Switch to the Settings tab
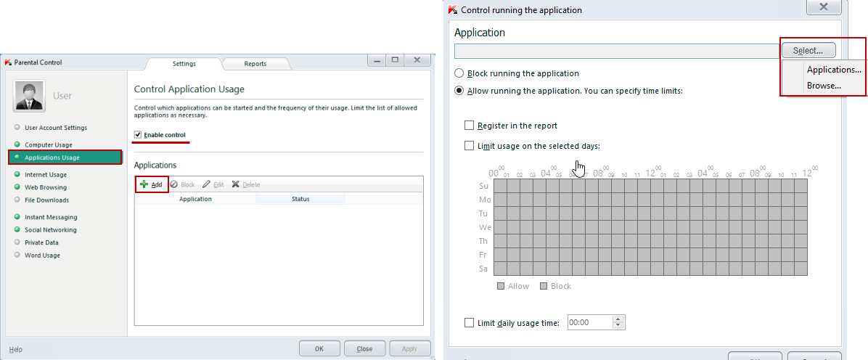The height and width of the screenshot is (360, 868). point(184,64)
